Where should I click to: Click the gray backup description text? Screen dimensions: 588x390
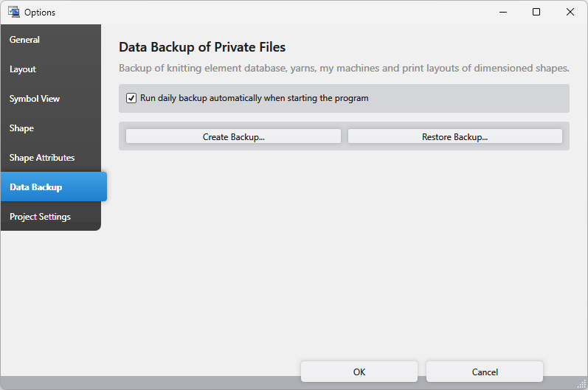click(344, 68)
